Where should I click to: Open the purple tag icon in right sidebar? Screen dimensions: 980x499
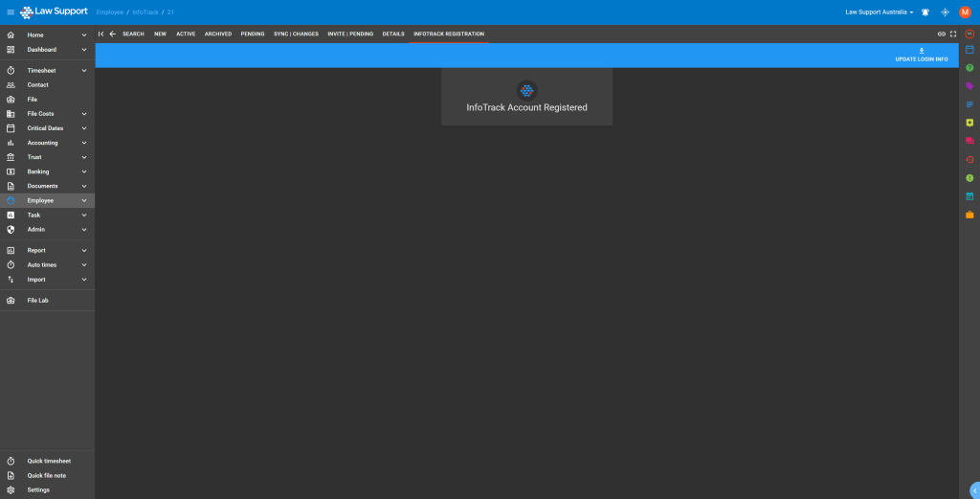(x=969, y=86)
